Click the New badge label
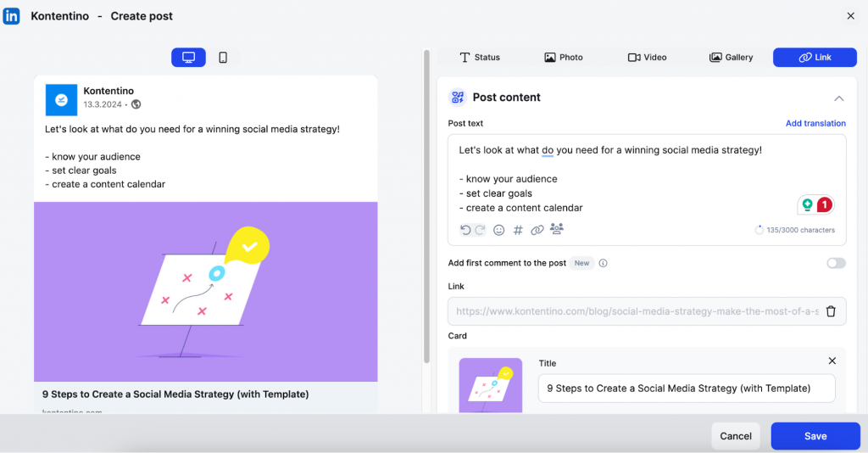The width and height of the screenshot is (868, 453). [x=581, y=263]
